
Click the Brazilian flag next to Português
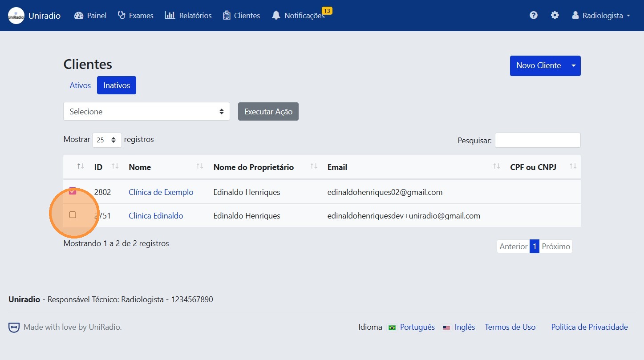point(392,327)
